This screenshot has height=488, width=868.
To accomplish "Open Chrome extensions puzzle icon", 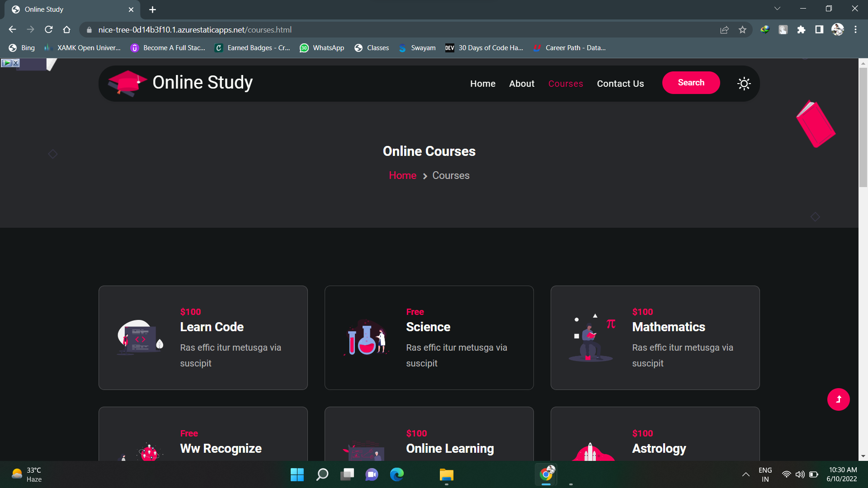I will click(x=801, y=30).
